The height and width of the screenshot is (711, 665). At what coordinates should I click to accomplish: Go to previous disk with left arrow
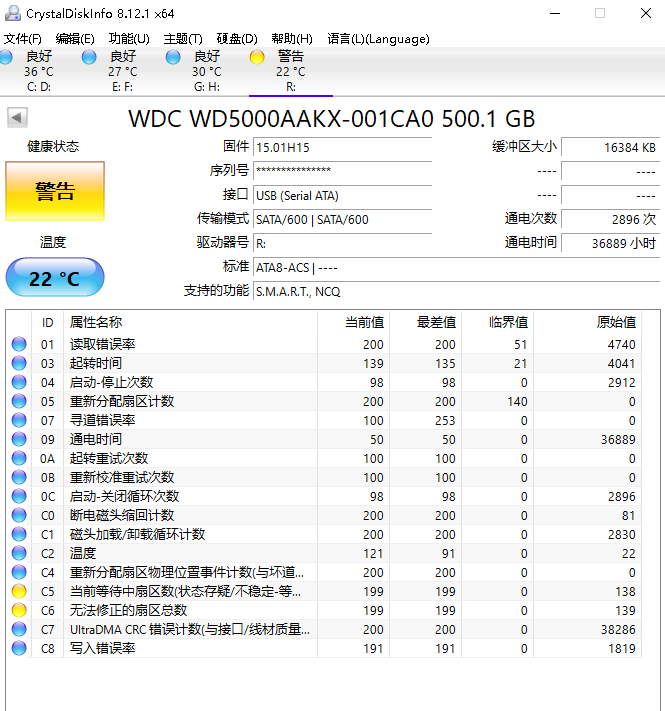[17, 118]
